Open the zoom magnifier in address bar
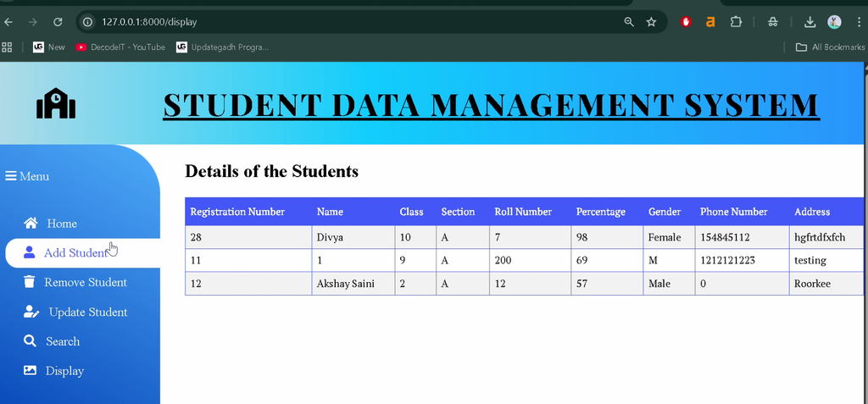 [x=629, y=22]
